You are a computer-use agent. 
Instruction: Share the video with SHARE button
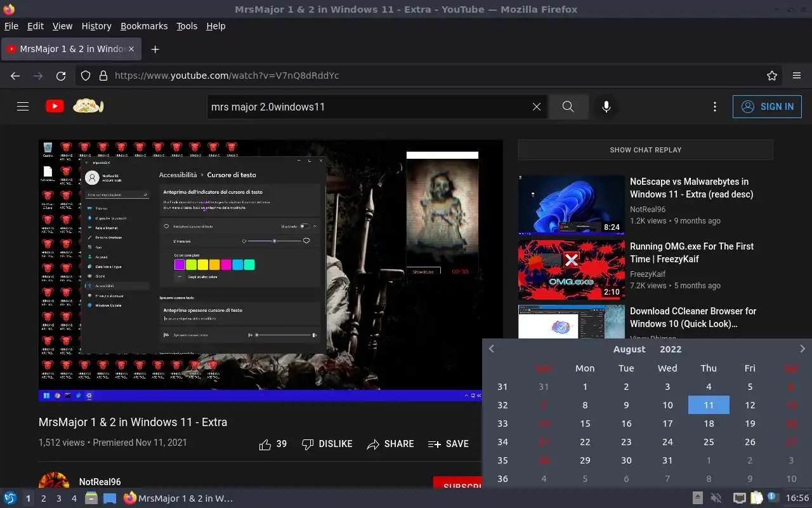390,444
